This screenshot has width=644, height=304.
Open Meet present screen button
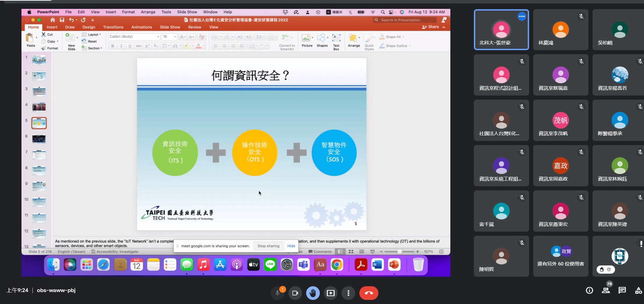[331, 293]
